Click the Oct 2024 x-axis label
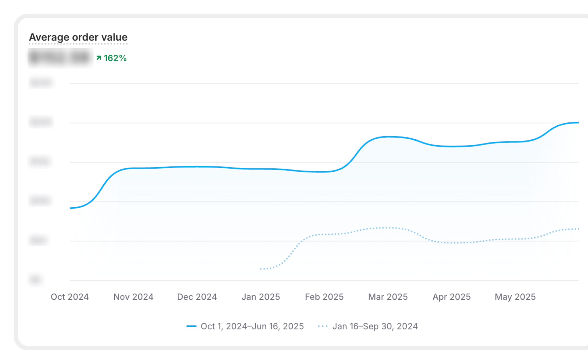Viewport: 588px width, 364px height. 70,297
